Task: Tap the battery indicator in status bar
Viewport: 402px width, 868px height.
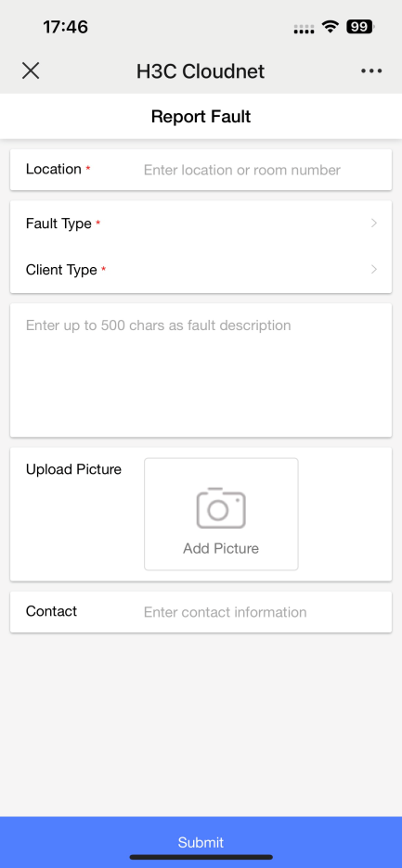Action: pos(360,27)
